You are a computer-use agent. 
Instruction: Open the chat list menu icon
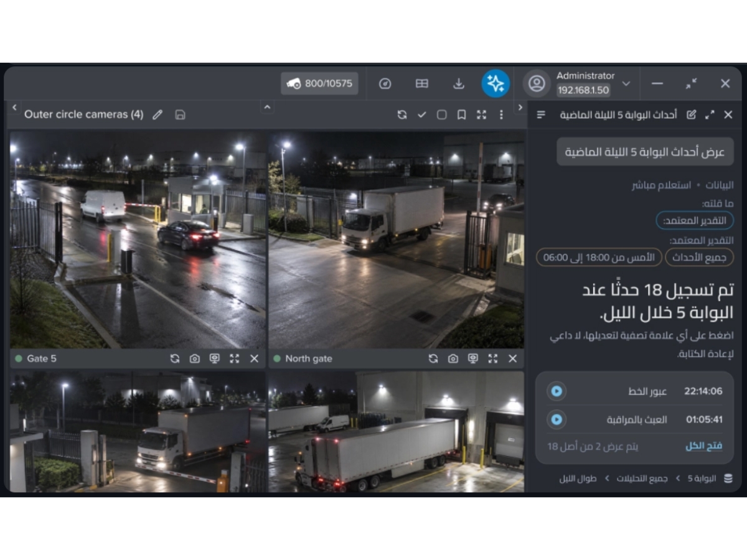click(541, 114)
